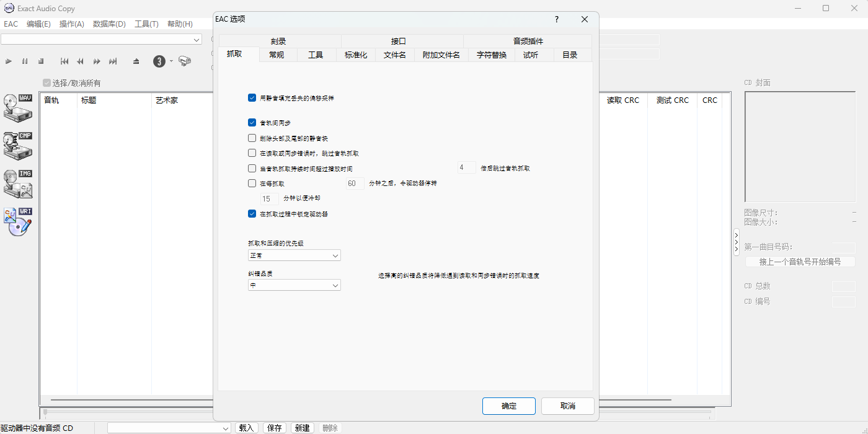
Task: Click the 读取 CRC column header
Action: click(622, 100)
